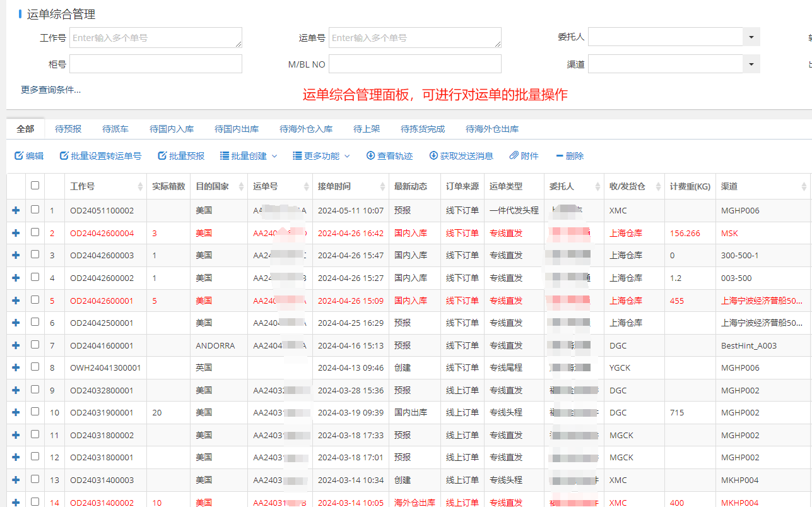Click the 更多查询条件 link
The height and width of the screenshot is (507, 812).
[50, 90]
